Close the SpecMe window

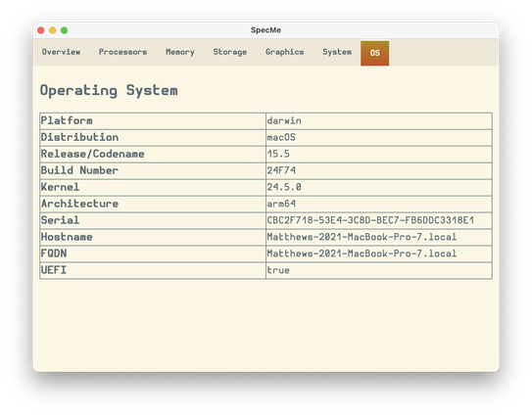tap(41, 30)
